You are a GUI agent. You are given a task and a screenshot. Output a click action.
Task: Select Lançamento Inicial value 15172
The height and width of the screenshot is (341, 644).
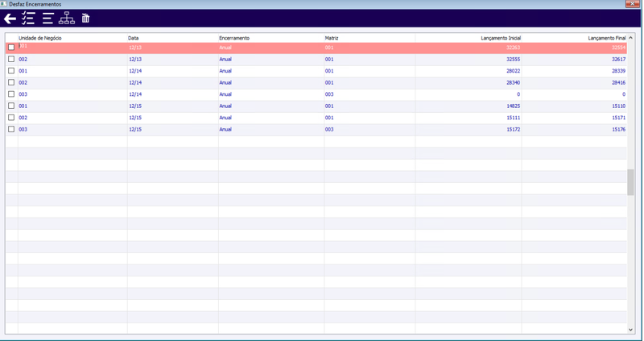(x=513, y=129)
